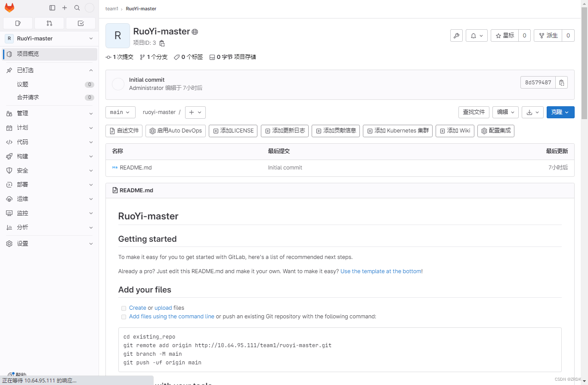The height and width of the screenshot is (385, 588).
Task: Expand the 部署 sidebar menu
Action: click(x=50, y=185)
